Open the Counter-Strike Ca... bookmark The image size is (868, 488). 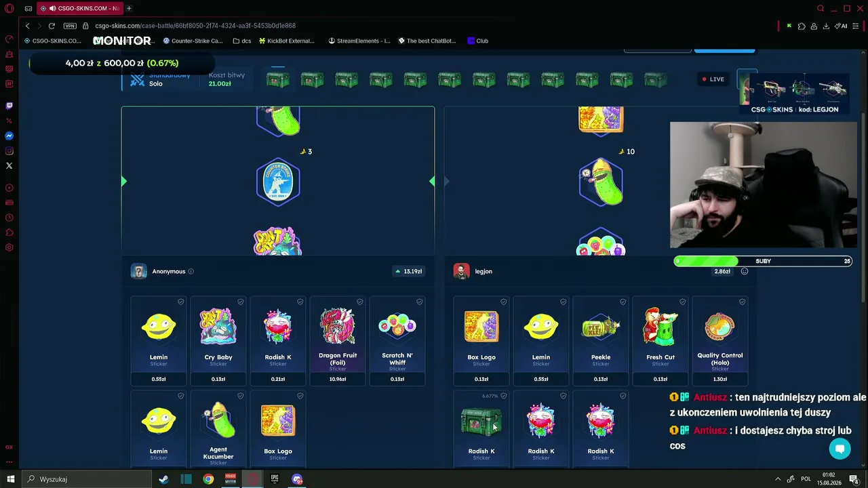pyautogui.click(x=193, y=41)
